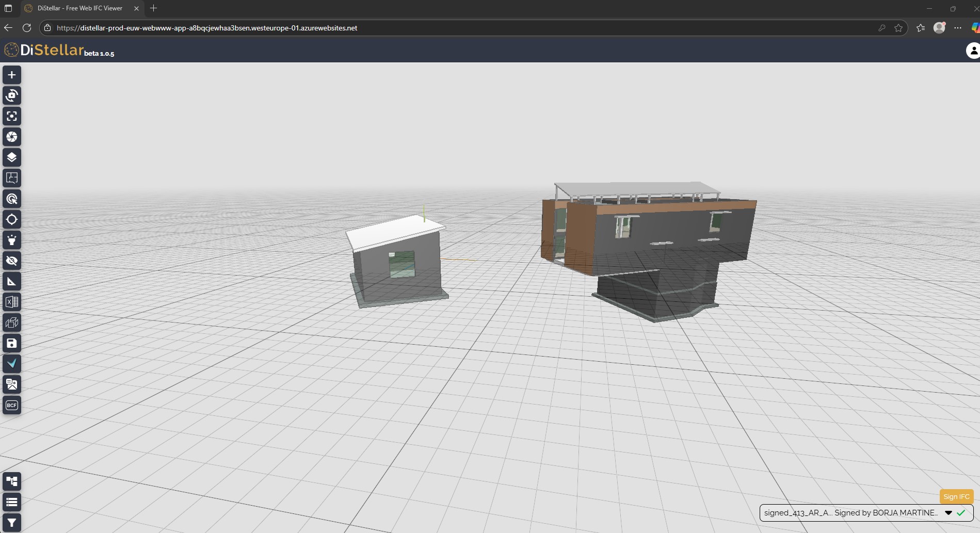
Task: Toggle the crossed-out eye visibility button
Action: pos(12,261)
